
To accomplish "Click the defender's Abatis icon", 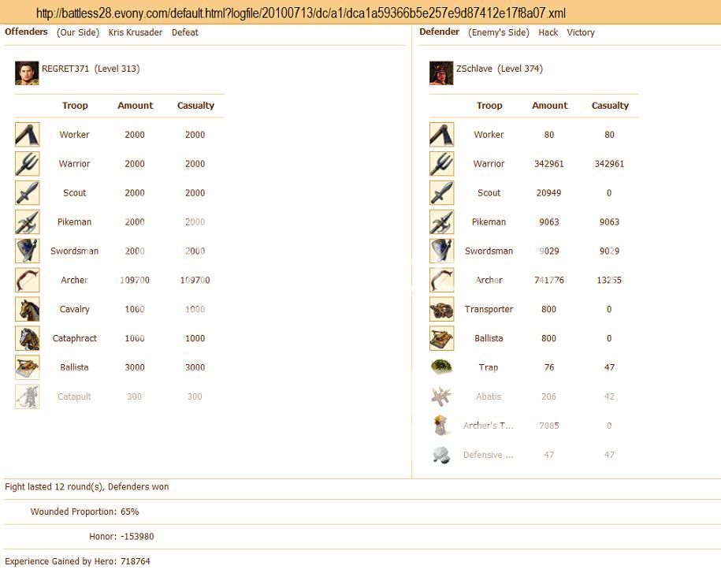I will tap(441, 396).
